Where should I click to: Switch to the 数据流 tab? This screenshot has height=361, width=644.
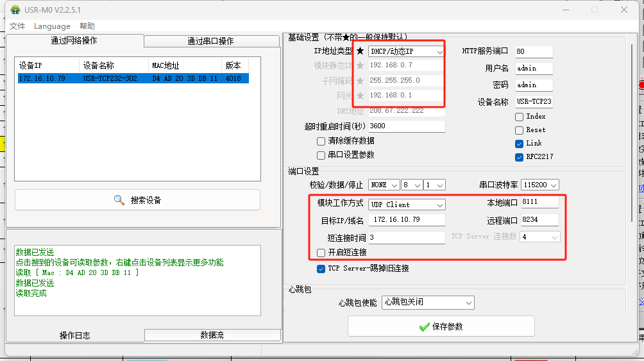[212, 335]
